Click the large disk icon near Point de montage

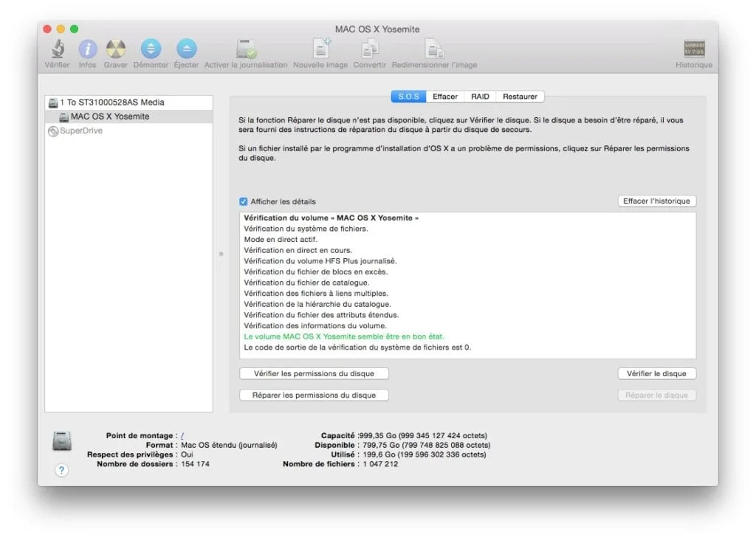(x=62, y=440)
